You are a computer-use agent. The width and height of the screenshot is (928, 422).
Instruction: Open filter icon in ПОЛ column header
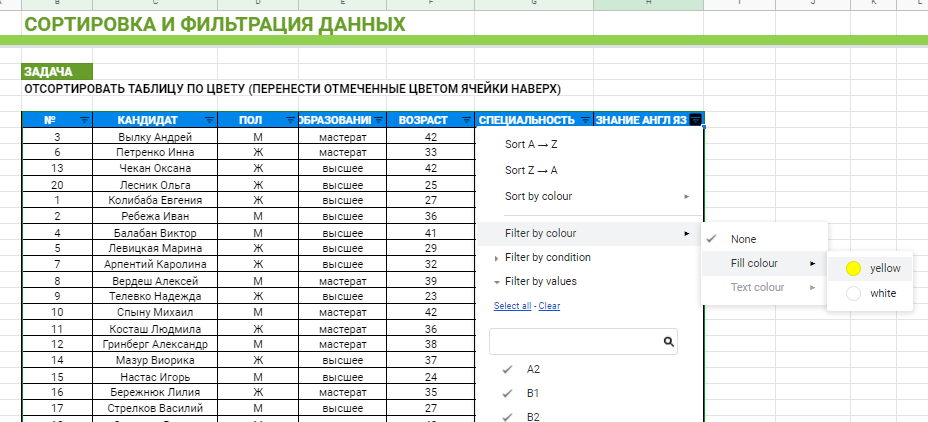pyautogui.click(x=289, y=120)
